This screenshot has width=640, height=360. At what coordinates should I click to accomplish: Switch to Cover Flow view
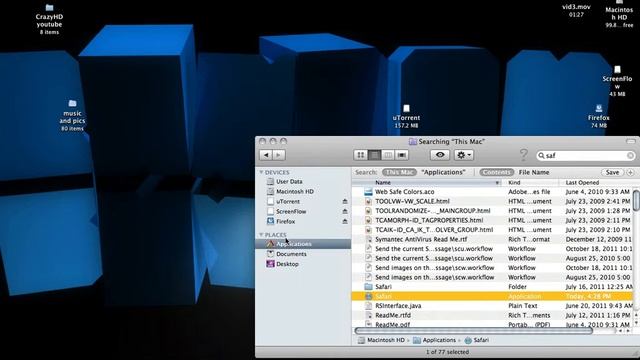click(402, 155)
